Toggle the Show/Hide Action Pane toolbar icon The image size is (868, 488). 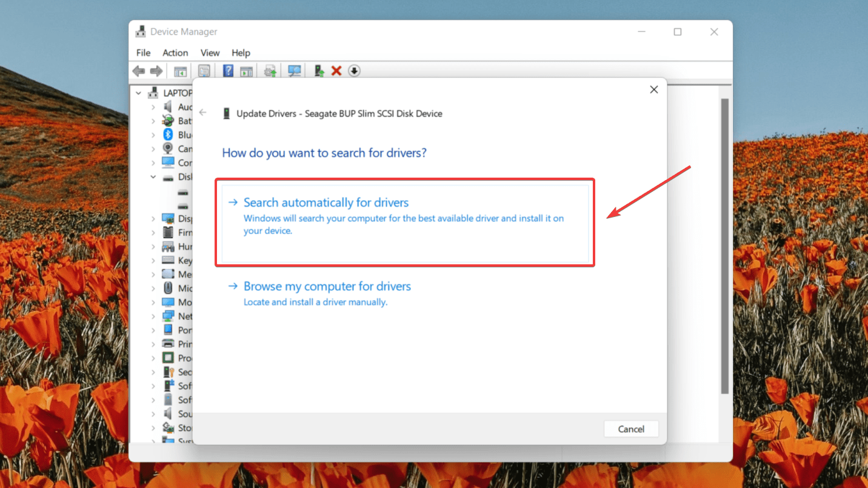click(x=246, y=71)
